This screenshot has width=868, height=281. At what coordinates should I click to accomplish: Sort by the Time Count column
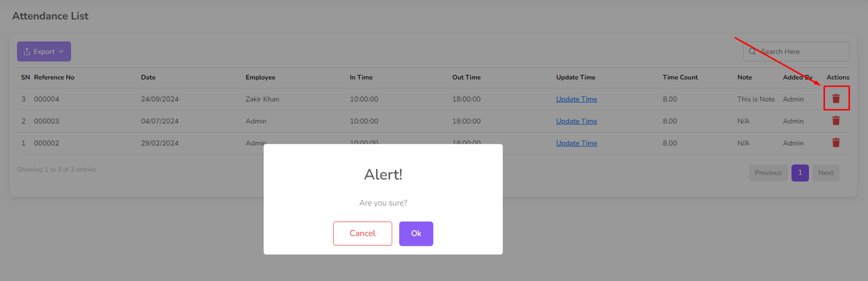(680, 78)
